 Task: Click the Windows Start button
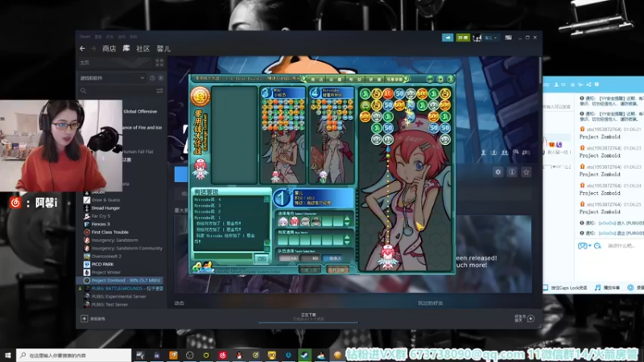tap(7, 355)
